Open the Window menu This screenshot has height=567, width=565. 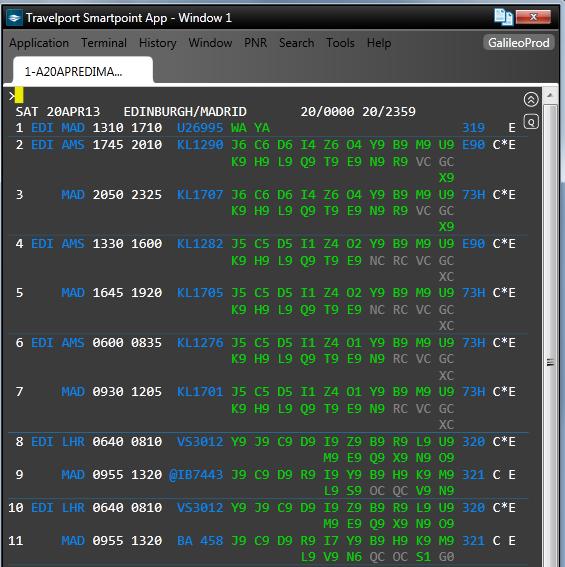(210, 43)
